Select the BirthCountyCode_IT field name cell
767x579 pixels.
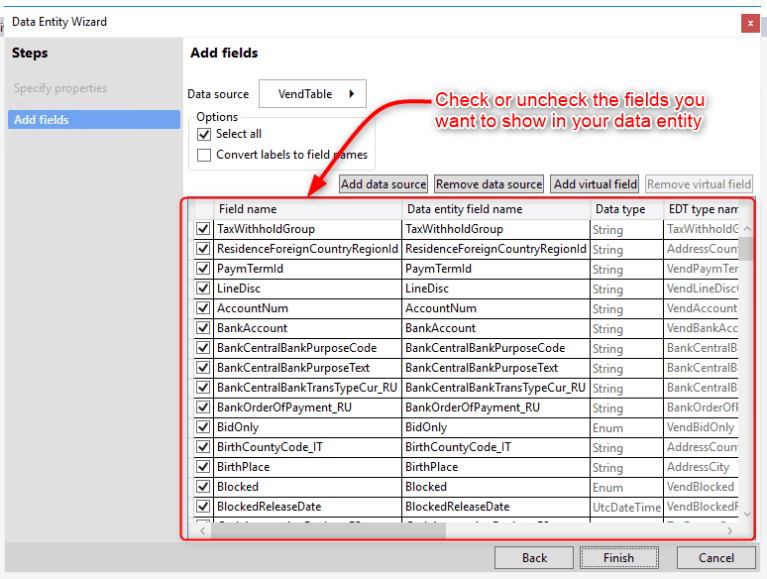point(308,446)
